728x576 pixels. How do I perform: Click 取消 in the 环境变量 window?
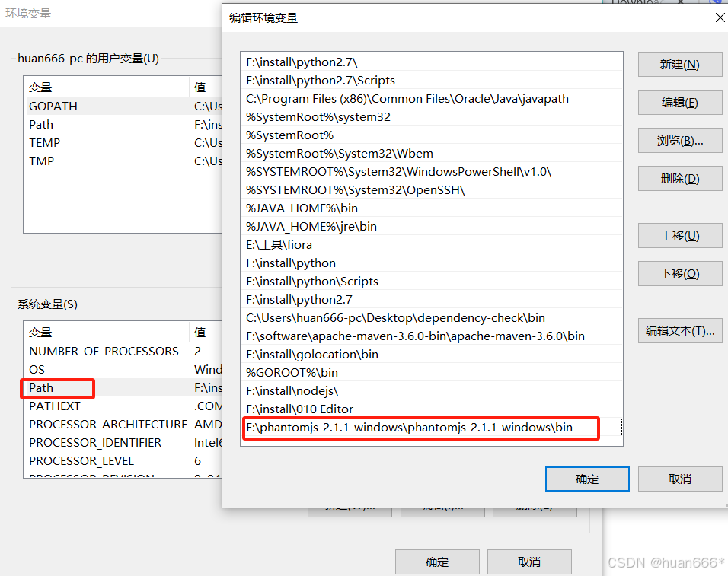[x=529, y=562]
